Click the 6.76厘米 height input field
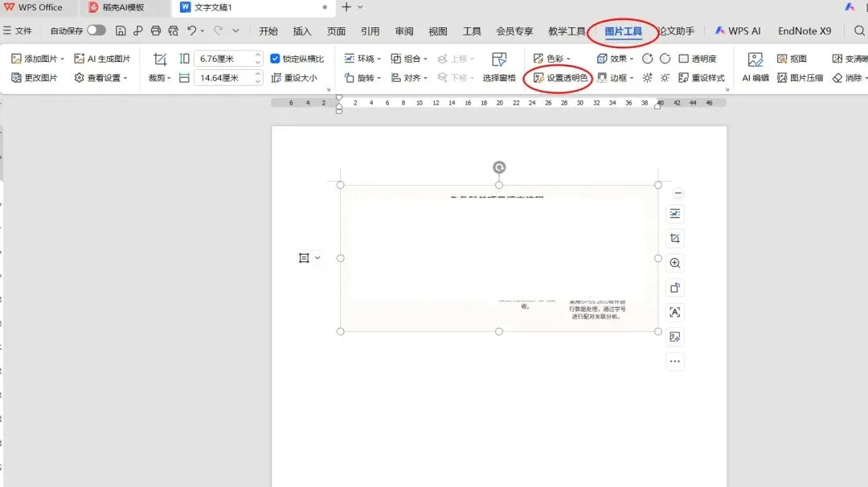 [x=224, y=59]
